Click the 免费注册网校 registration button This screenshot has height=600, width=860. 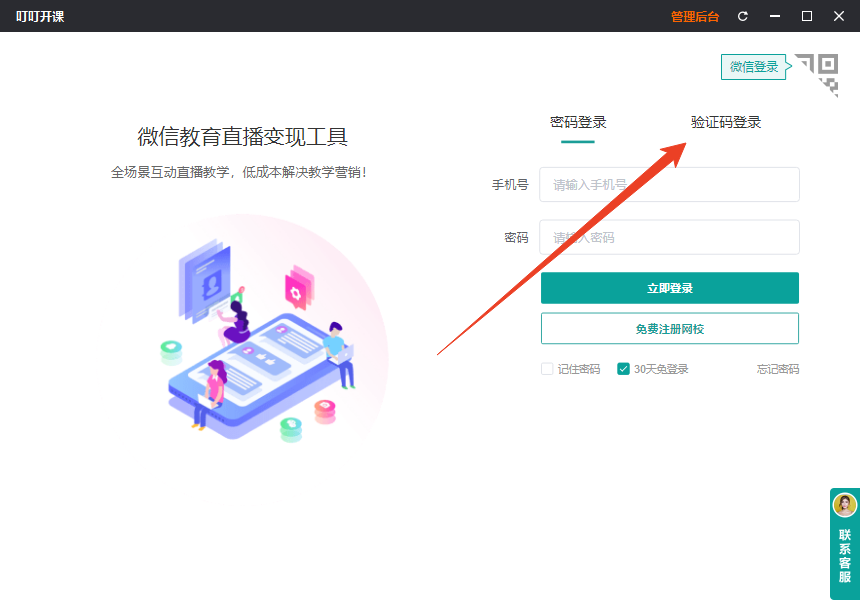pos(669,328)
